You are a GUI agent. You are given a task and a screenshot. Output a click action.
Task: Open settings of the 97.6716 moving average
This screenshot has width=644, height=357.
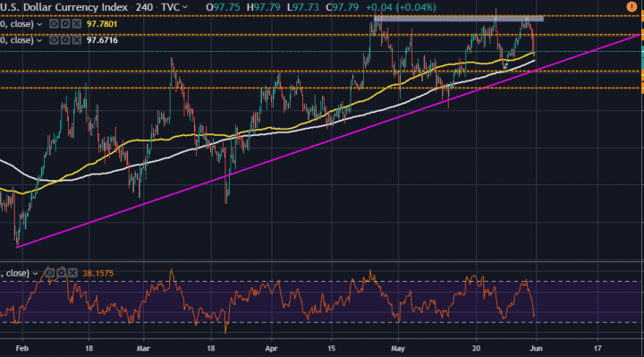tap(65, 40)
